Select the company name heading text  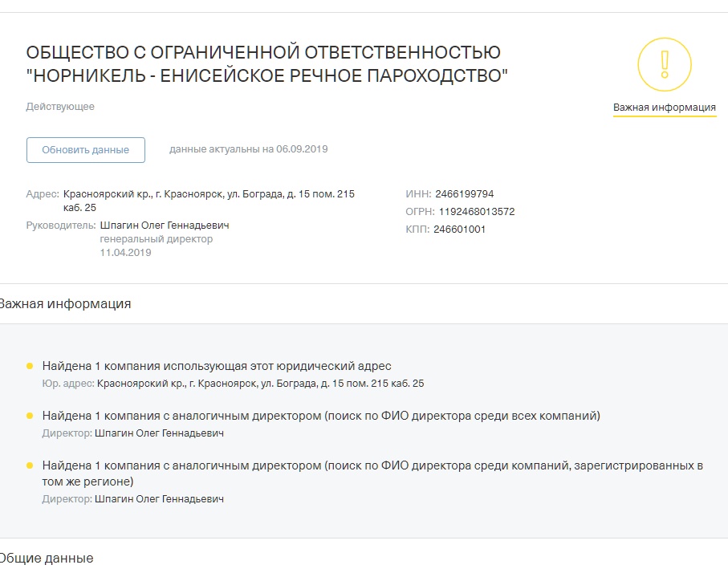point(267,64)
